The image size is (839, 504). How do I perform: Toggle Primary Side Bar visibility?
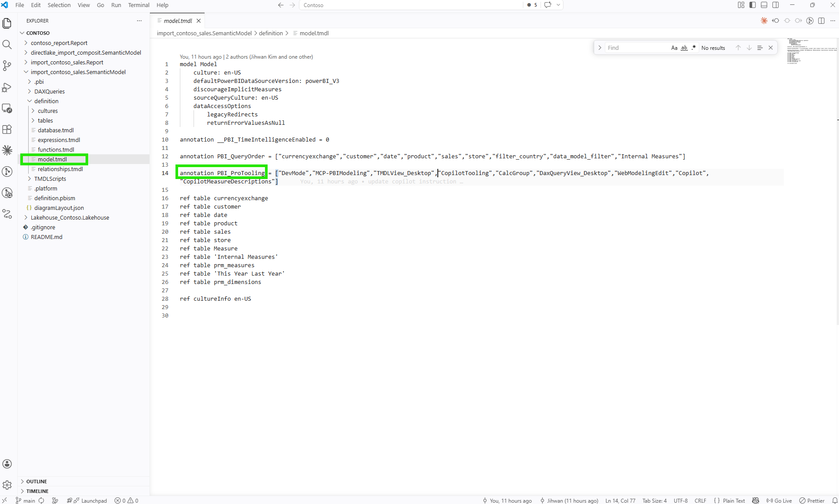753,5
